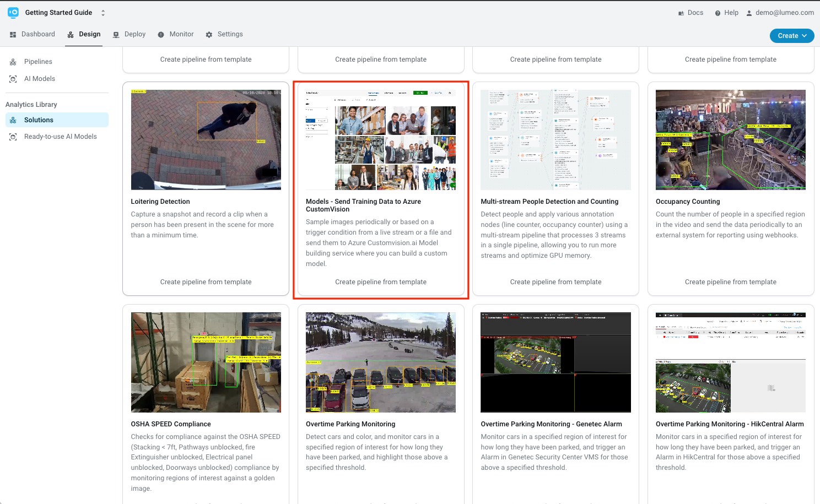This screenshot has width=820, height=504.
Task: Click Multi-stream People Detection and Counting title
Action: [549, 202]
